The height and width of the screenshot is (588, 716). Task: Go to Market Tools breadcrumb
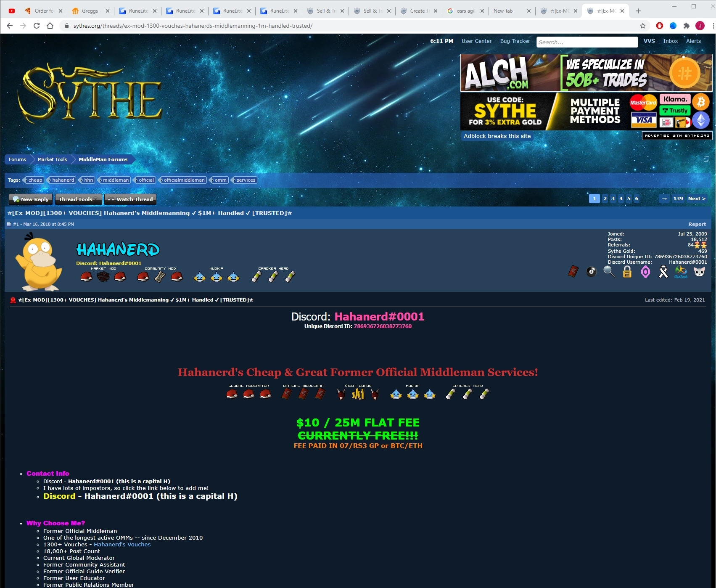click(x=52, y=159)
